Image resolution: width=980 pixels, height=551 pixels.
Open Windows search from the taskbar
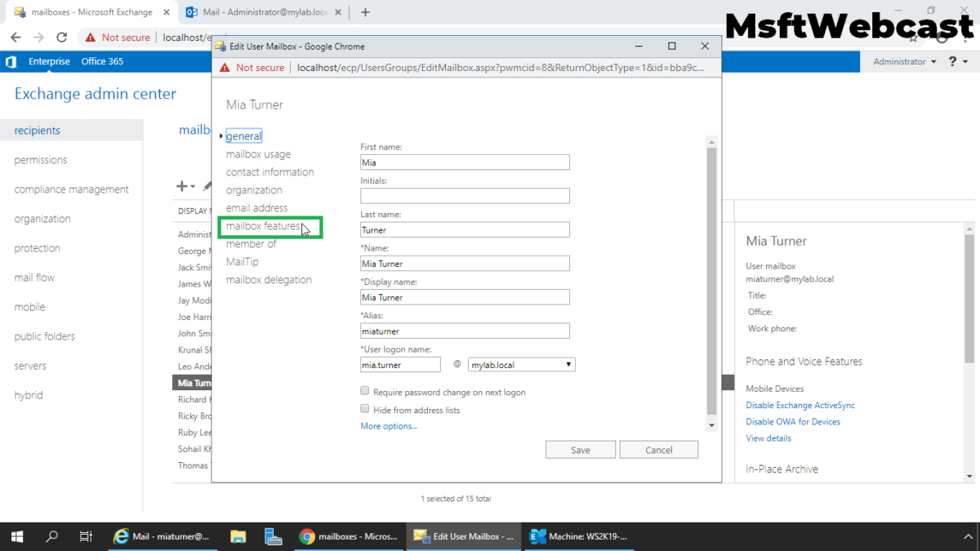51,536
